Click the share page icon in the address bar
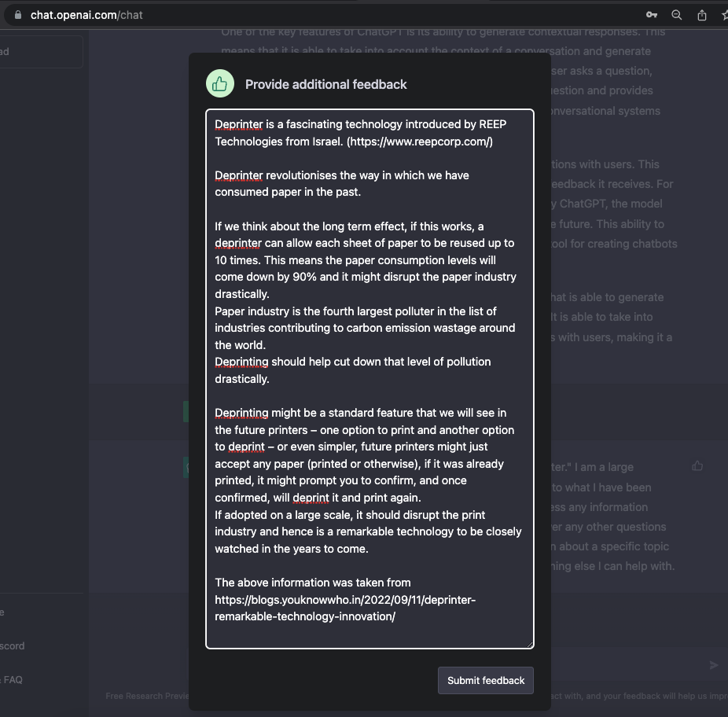This screenshot has width=728, height=717. (x=702, y=15)
